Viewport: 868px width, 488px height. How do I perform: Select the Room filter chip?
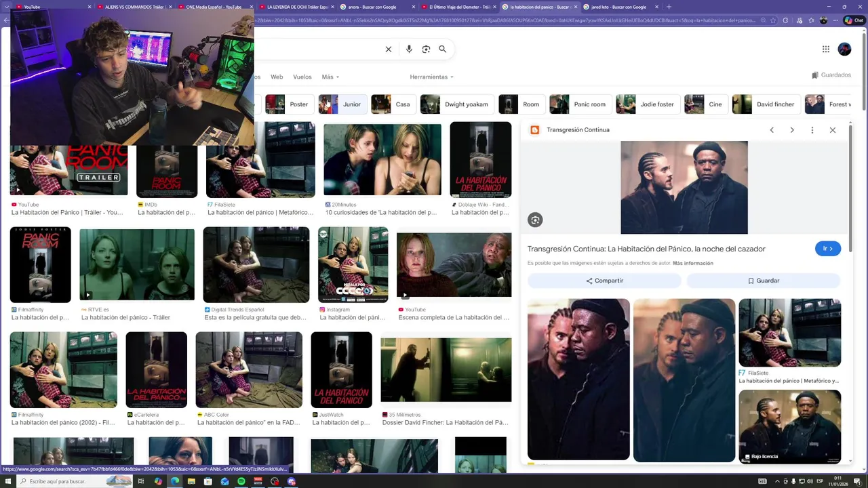click(x=521, y=104)
